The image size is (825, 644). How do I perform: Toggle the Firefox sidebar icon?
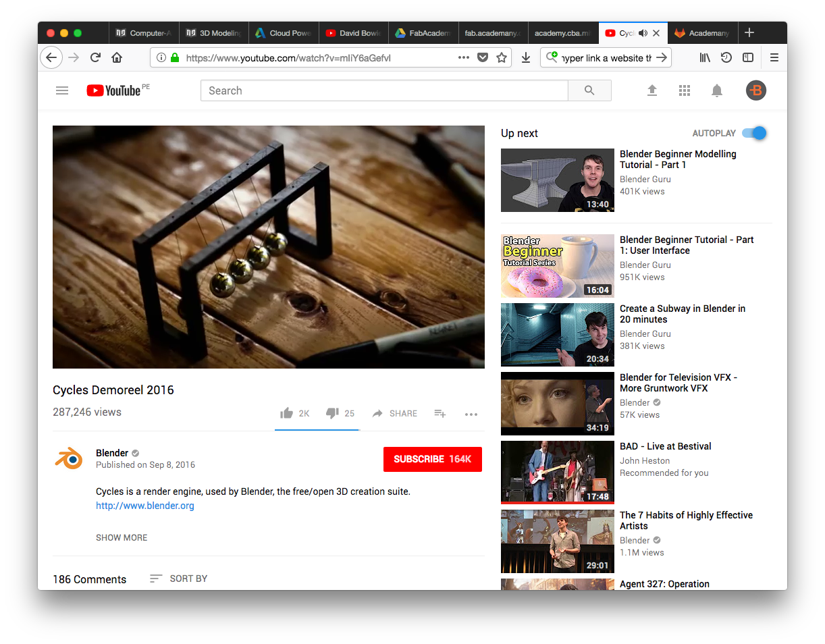(748, 57)
